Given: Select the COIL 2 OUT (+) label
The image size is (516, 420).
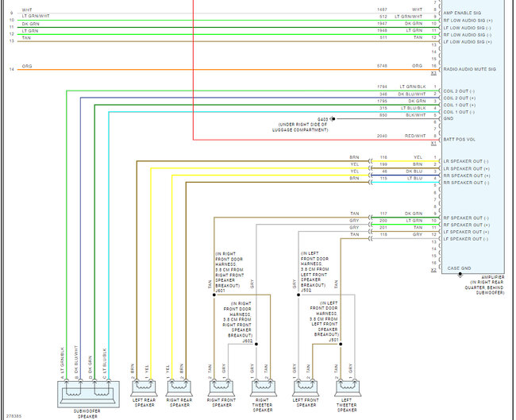Looking at the screenshot, I should coord(460,98).
